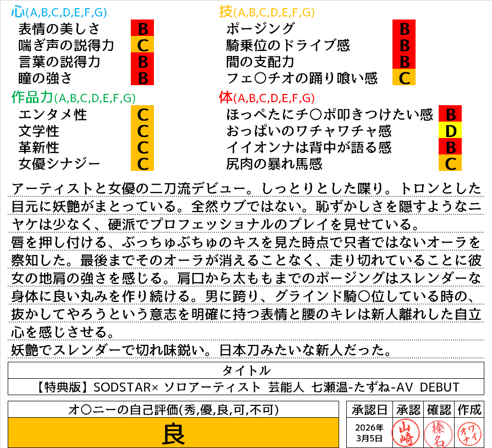Screen dimensions: 492x448
Task: Click the タイトル header cell
Action: 246,370
